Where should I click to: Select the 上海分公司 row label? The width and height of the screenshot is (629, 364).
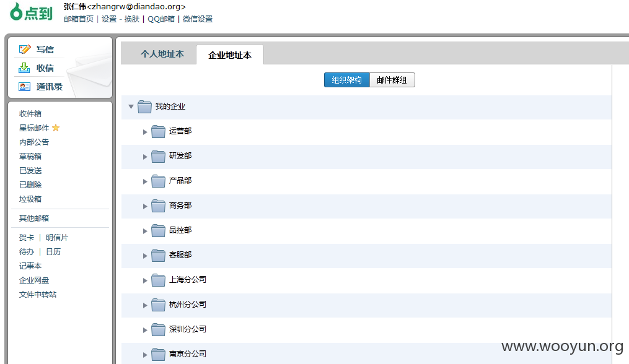pos(187,280)
